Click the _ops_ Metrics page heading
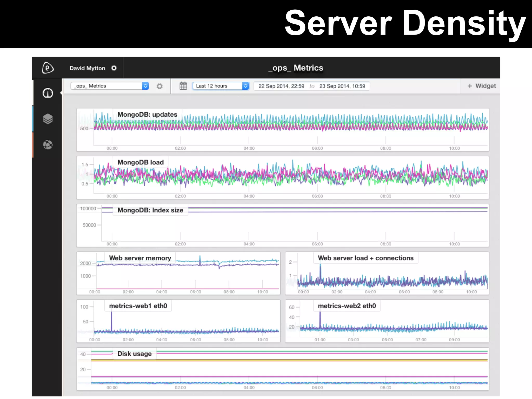 (296, 68)
